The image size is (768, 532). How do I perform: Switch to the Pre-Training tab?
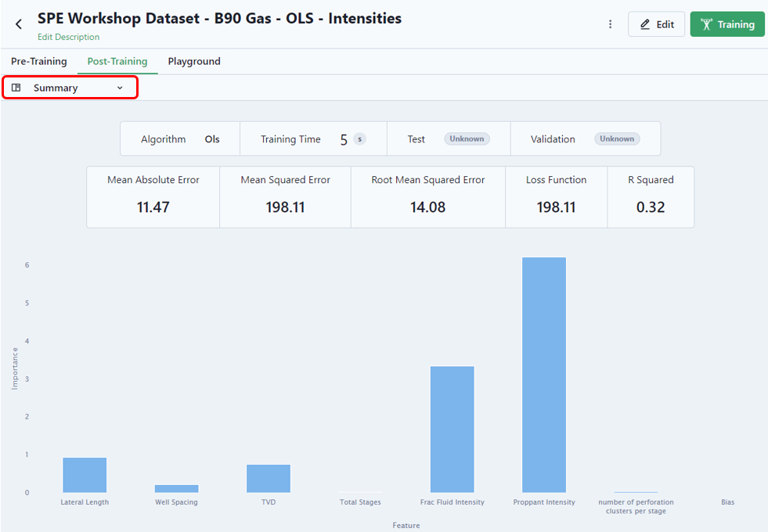38,61
